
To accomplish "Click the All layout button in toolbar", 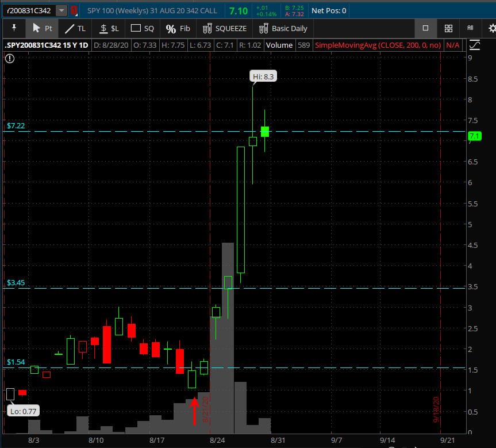I will [470, 28].
